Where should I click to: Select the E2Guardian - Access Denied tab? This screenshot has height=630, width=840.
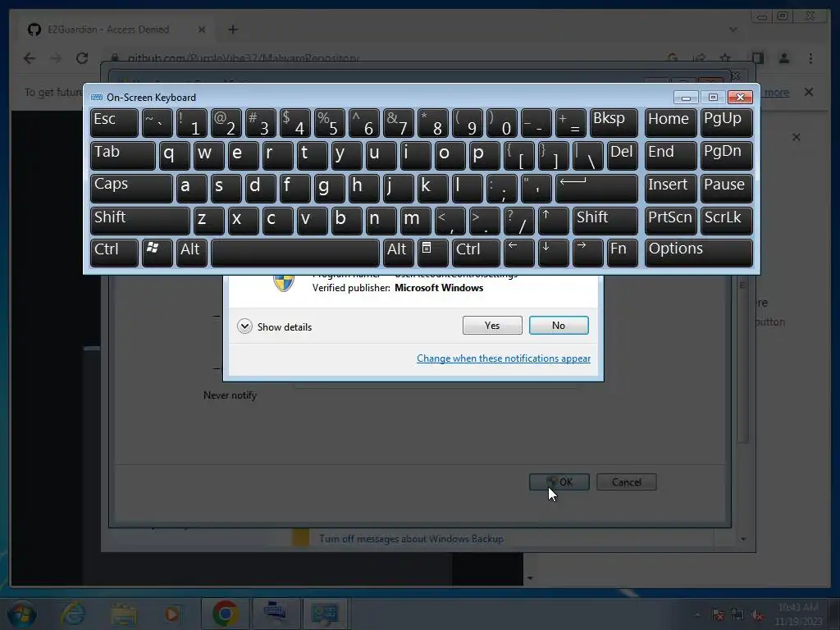tap(107, 30)
